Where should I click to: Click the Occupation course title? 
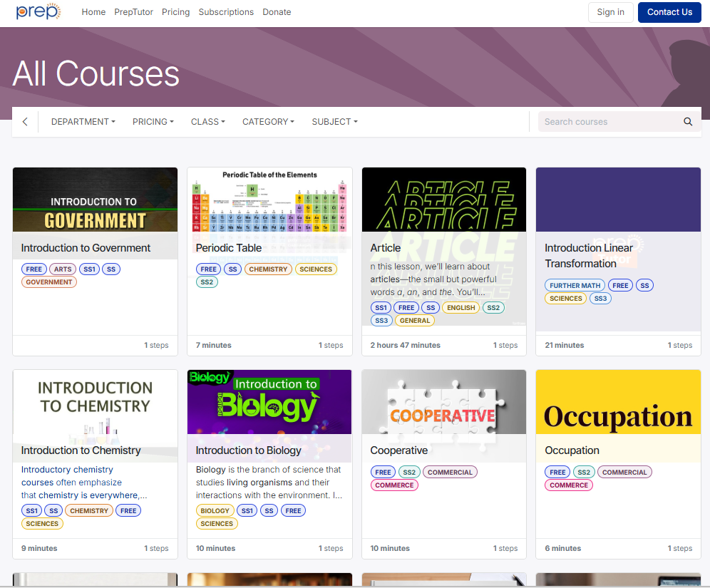(x=572, y=450)
